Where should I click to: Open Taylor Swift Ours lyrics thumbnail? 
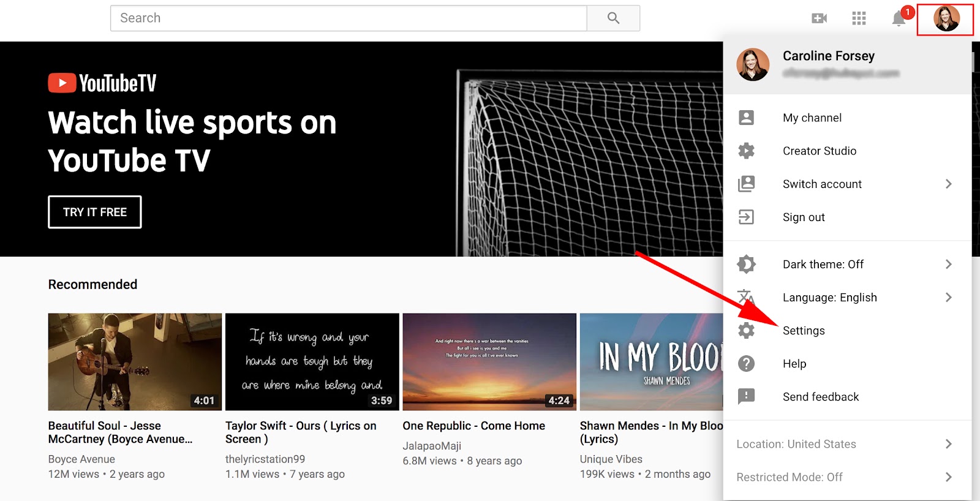coord(312,362)
